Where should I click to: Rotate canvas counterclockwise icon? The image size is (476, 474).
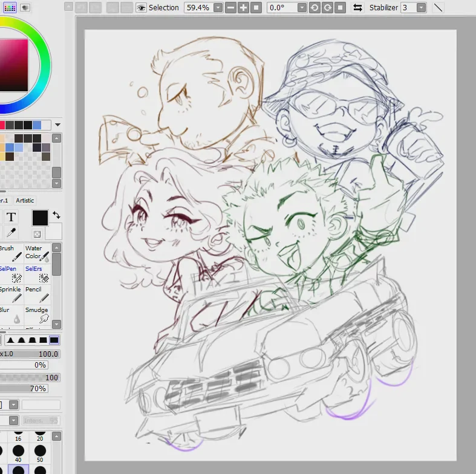(x=315, y=8)
